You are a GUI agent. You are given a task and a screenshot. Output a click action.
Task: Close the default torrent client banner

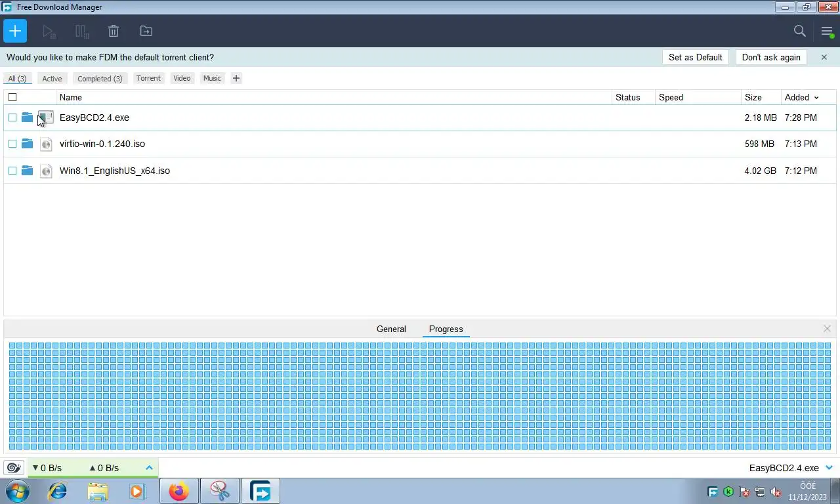click(824, 57)
